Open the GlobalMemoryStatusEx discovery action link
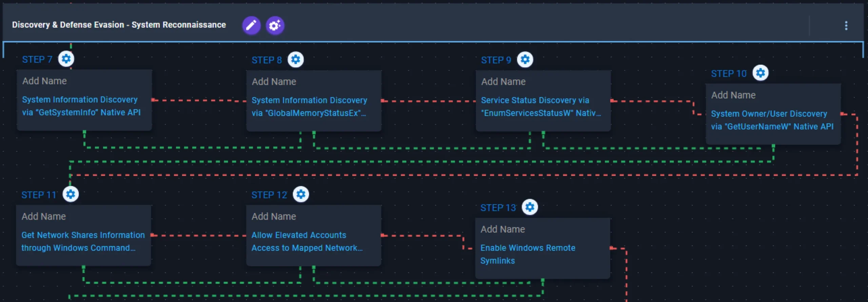Screen dimensions: 868x302 click(309, 107)
